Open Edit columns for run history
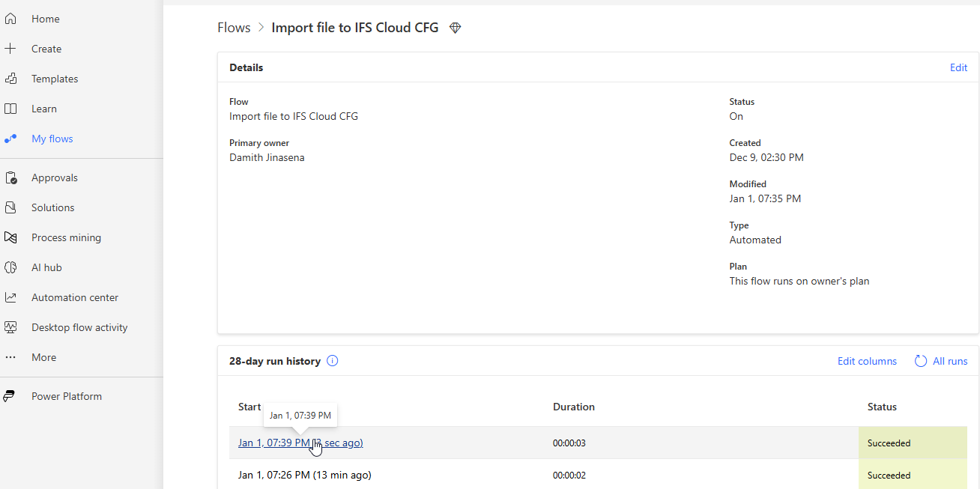This screenshot has height=489, width=980. pos(867,361)
